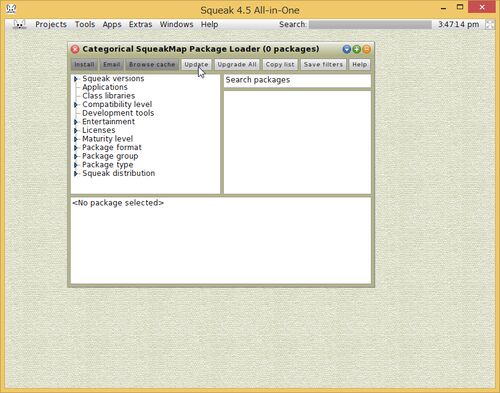Open the Windows menu
This screenshot has height=393, width=500.
coord(176,24)
